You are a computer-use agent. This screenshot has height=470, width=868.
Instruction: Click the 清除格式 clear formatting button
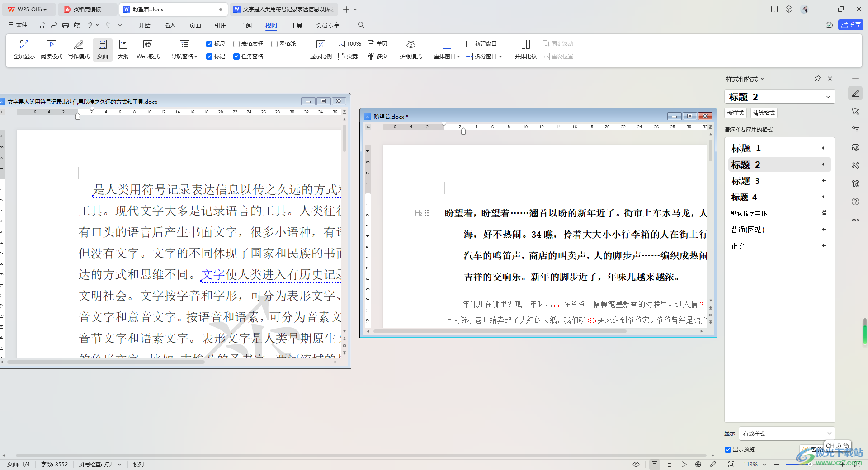(x=764, y=113)
